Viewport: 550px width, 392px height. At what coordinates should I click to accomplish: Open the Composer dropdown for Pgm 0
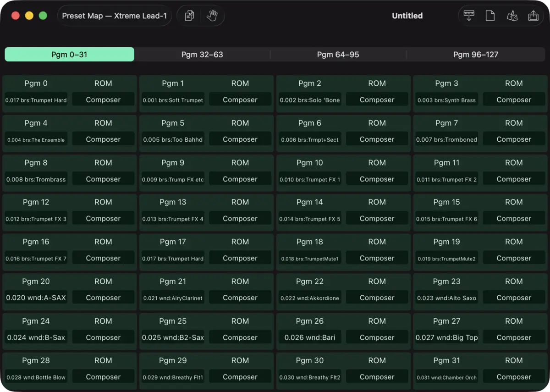tap(103, 99)
